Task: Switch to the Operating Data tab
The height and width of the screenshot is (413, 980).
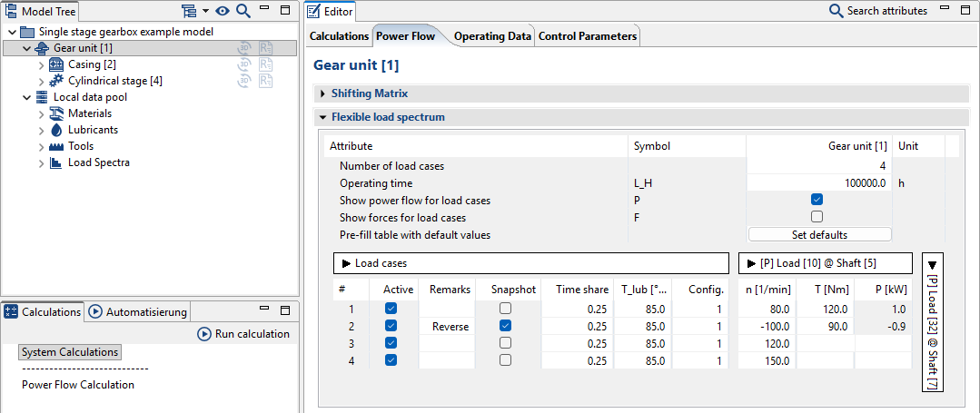Action: point(492,36)
